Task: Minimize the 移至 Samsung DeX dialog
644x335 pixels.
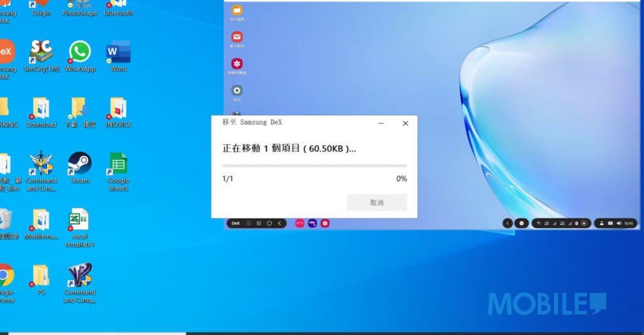Action: tap(381, 123)
